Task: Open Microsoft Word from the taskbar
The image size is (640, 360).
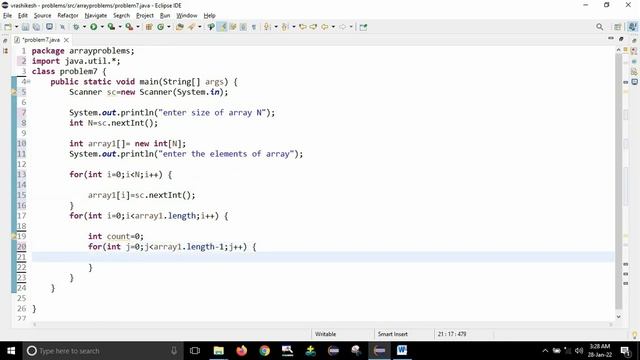Action: point(402,351)
